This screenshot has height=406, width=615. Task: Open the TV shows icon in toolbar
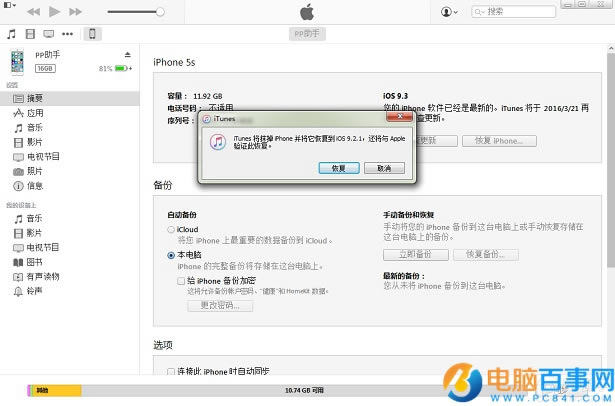[49, 34]
